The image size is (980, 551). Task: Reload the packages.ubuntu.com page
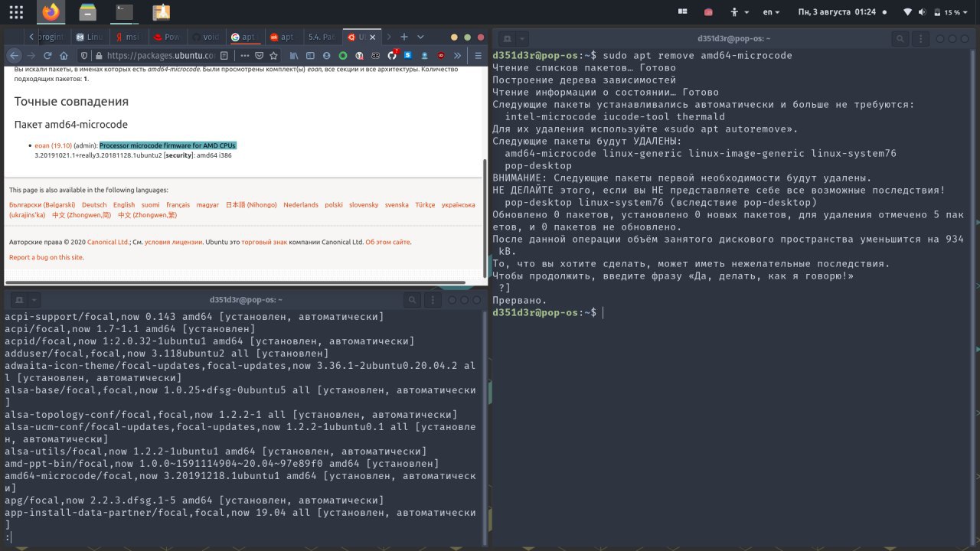47,55
